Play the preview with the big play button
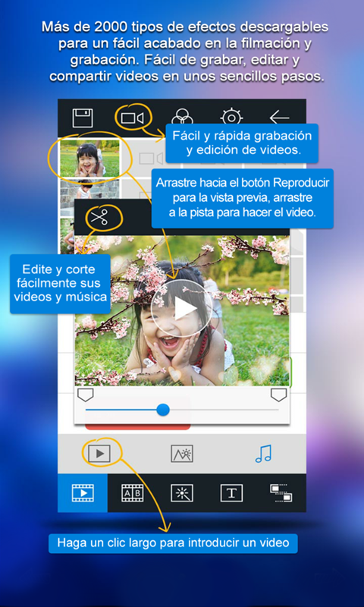Image resolution: width=364 pixels, height=607 pixels. [x=182, y=309]
